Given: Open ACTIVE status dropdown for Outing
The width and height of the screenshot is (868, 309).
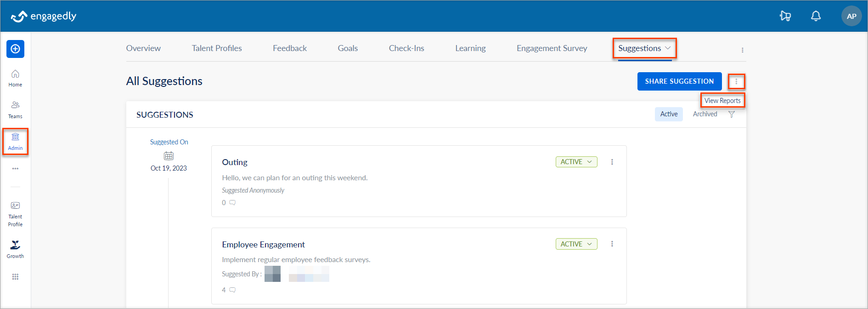Looking at the screenshot, I should (576, 162).
